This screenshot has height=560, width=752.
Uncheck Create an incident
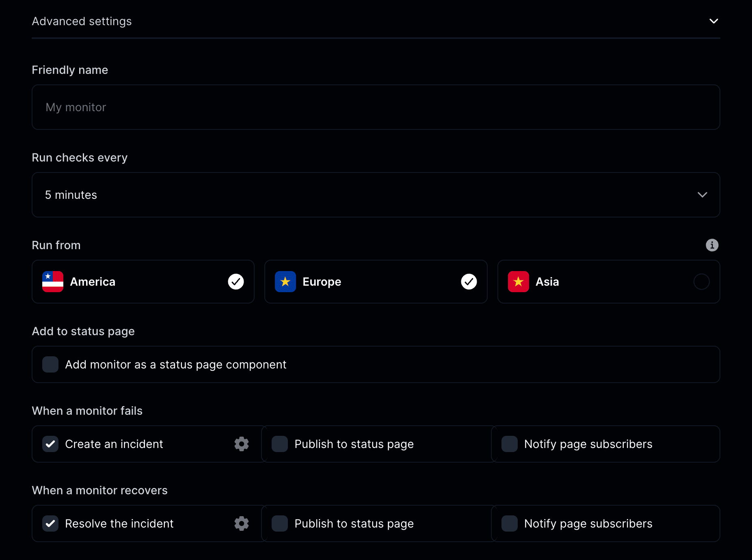(50, 444)
